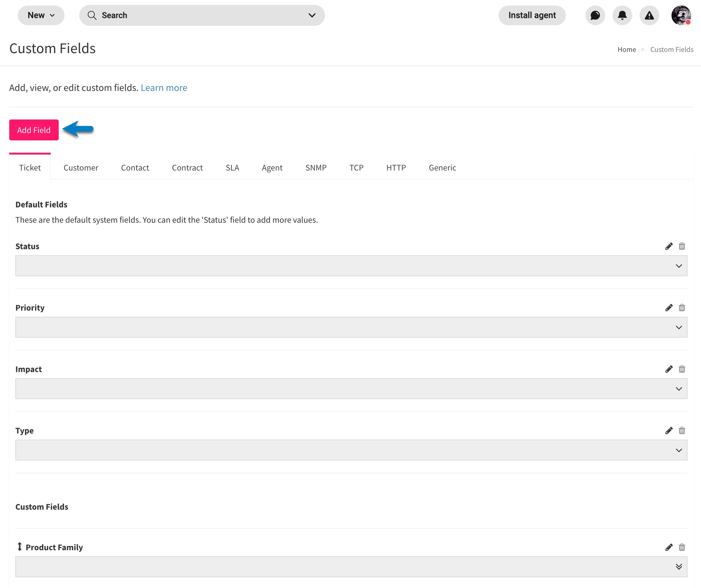
Task: Expand the Status dropdown
Action: point(679,266)
